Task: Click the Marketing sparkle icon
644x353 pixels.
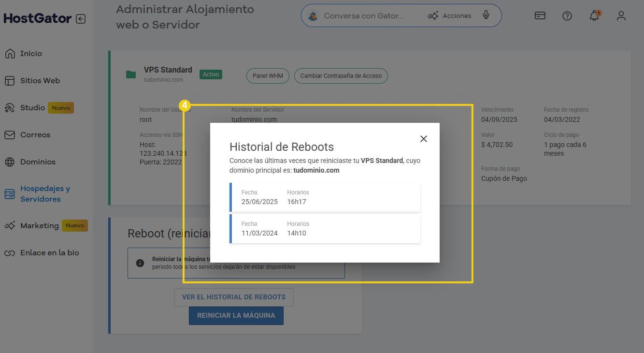Action: (10, 226)
